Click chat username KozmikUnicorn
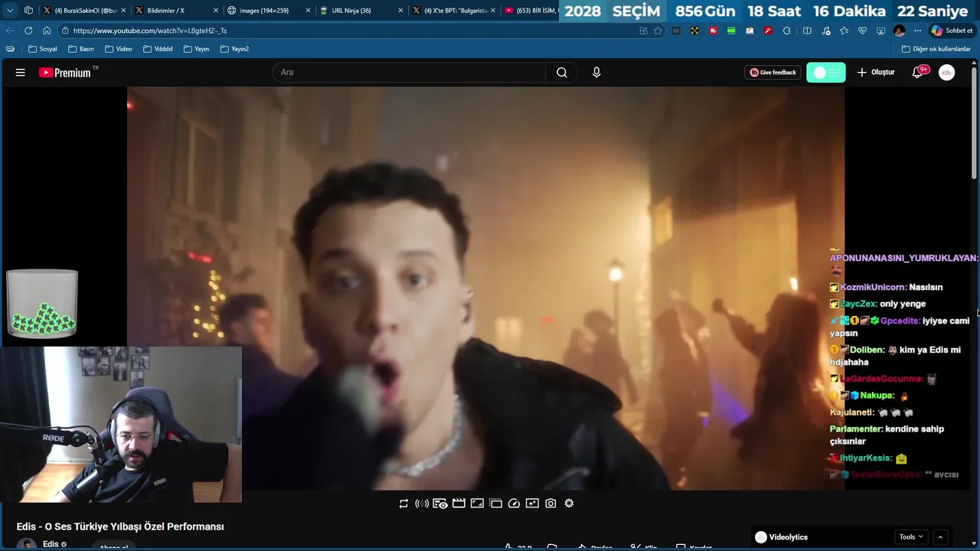 874,287
